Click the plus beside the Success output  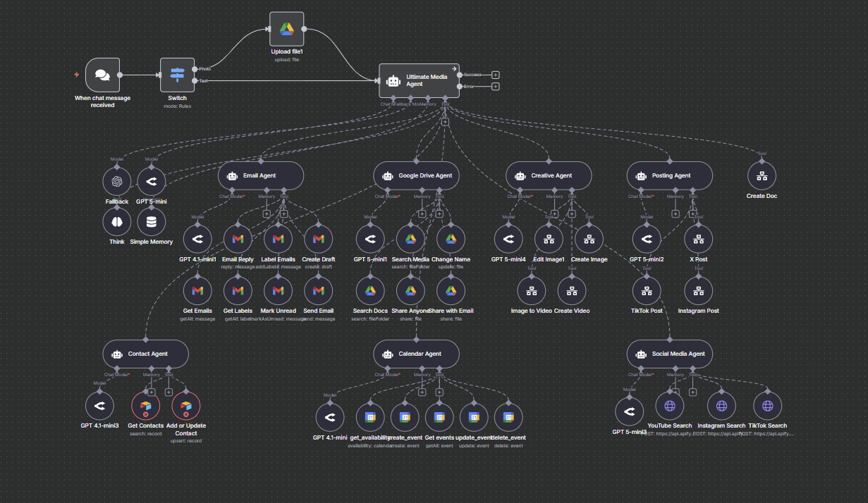click(x=496, y=73)
